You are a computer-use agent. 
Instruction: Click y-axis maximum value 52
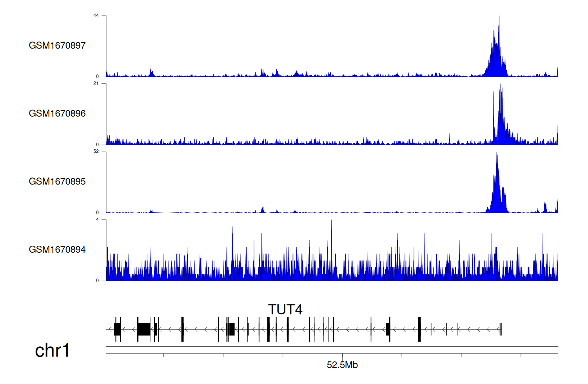point(96,152)
